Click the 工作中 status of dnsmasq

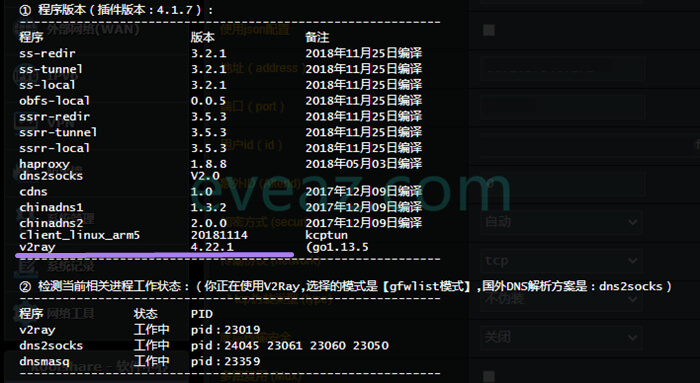pos(151,361)
